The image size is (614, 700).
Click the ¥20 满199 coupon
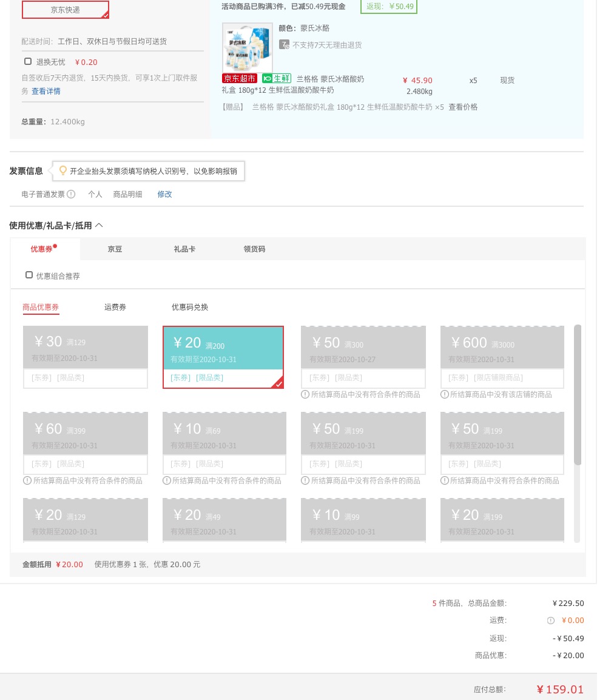[x=502, y=520]
